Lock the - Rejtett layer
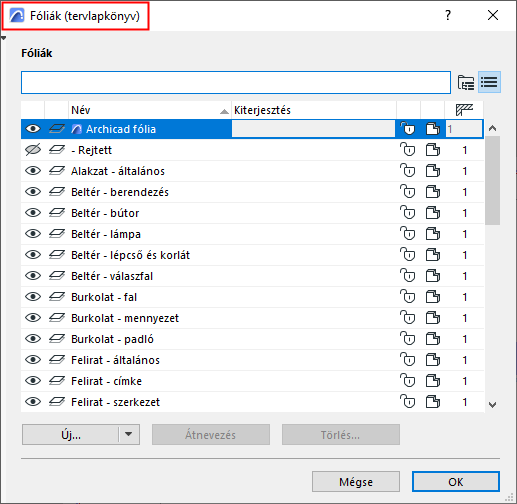Screen dimensions: 517x504 pos(408,150)
